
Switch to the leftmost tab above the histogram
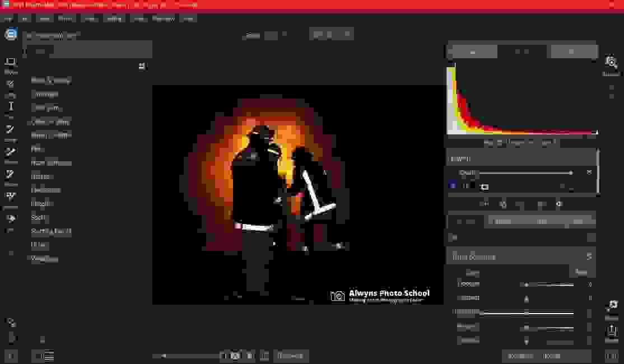tap(472, 52)
